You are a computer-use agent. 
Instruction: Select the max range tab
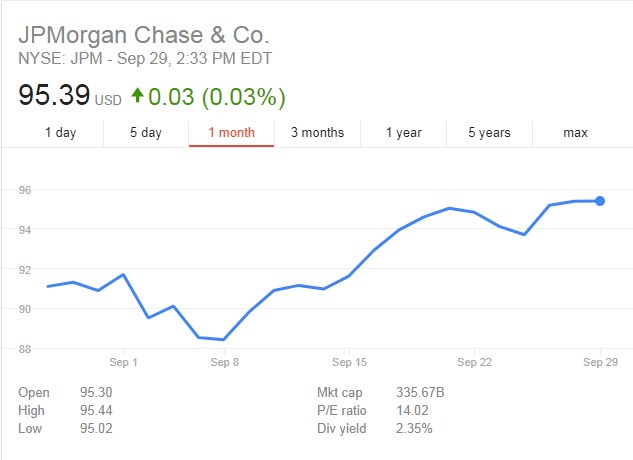point(575,132)
